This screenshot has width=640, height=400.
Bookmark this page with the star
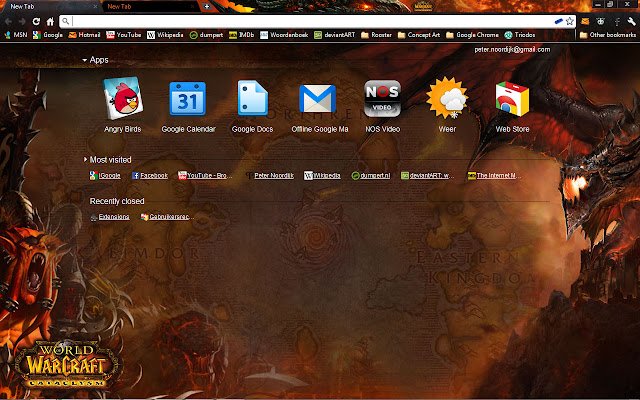pyautogui.click(x=570, y=21)
